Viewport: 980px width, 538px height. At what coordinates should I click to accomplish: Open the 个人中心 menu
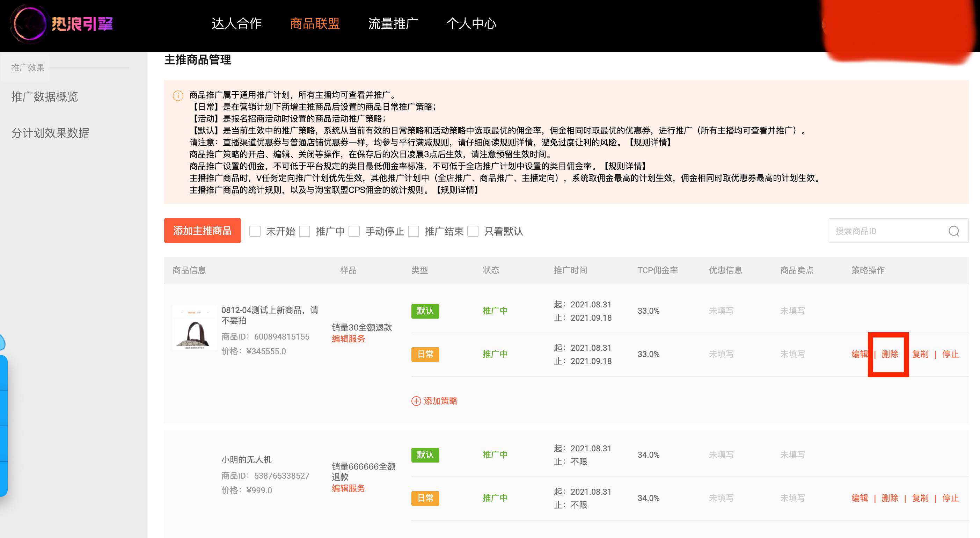471,24
